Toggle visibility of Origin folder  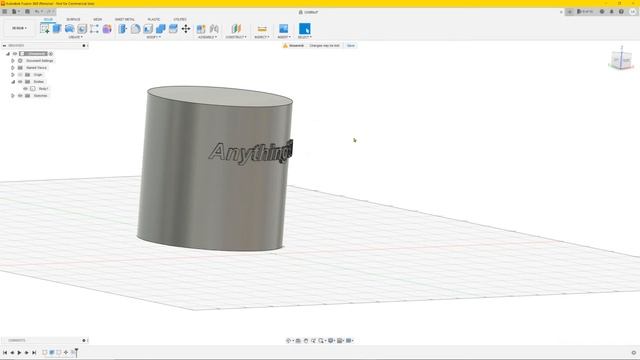click(20, 75)
